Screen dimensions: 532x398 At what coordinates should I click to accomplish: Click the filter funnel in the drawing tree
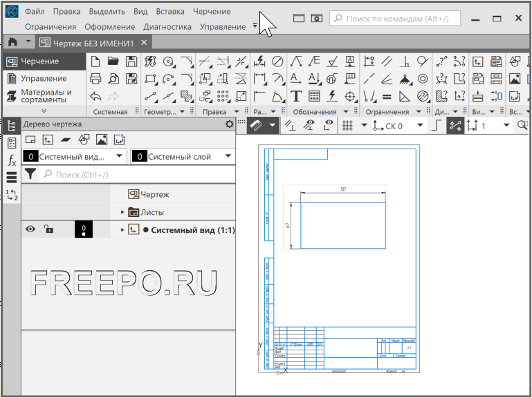click(x=30, y=174)
